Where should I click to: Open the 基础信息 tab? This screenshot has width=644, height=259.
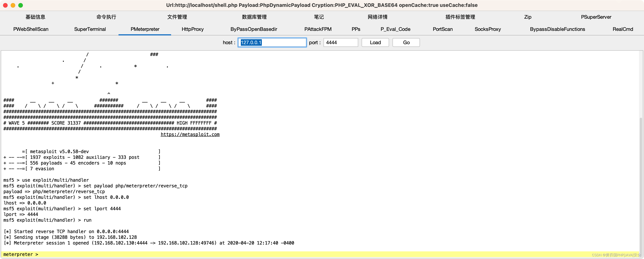pyautogui.click(x=35, y=17)
